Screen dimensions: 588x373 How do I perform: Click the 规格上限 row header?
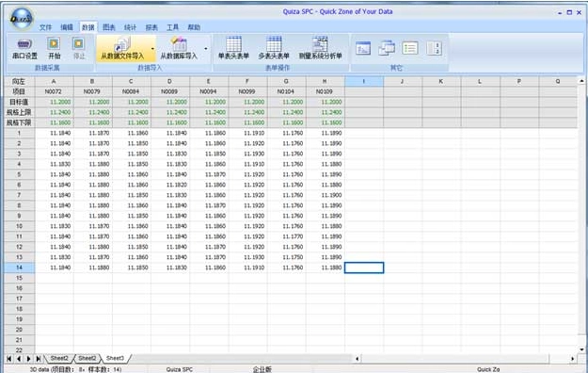[x=19, y=112]
